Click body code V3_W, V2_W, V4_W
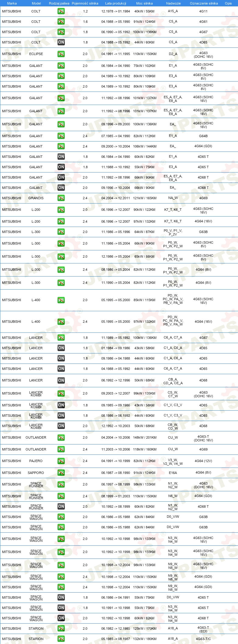The image size is (238, 644). pos(173,462)
